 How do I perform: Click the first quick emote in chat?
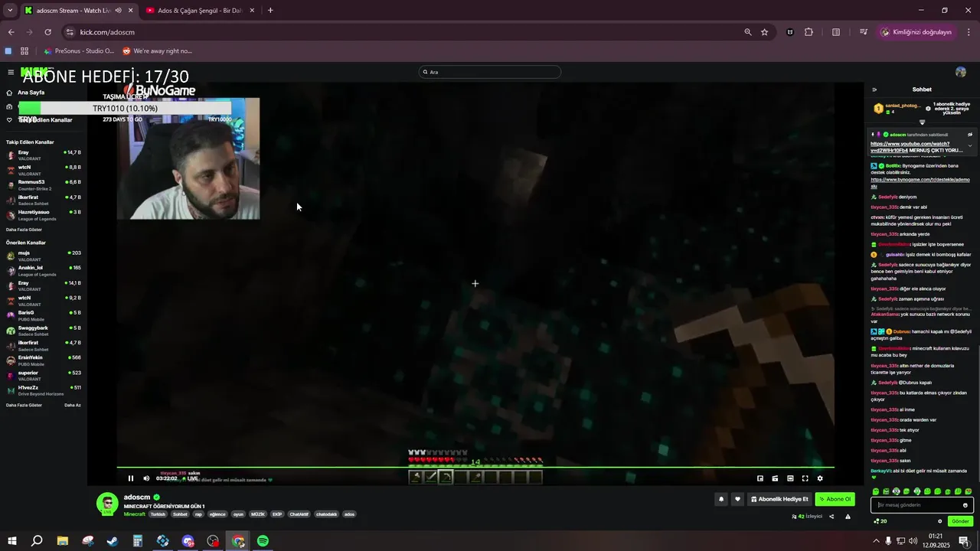pos(876,491)
